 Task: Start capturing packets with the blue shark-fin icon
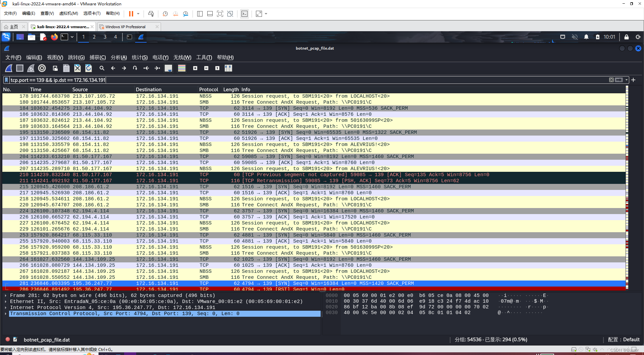pos(9,68)
